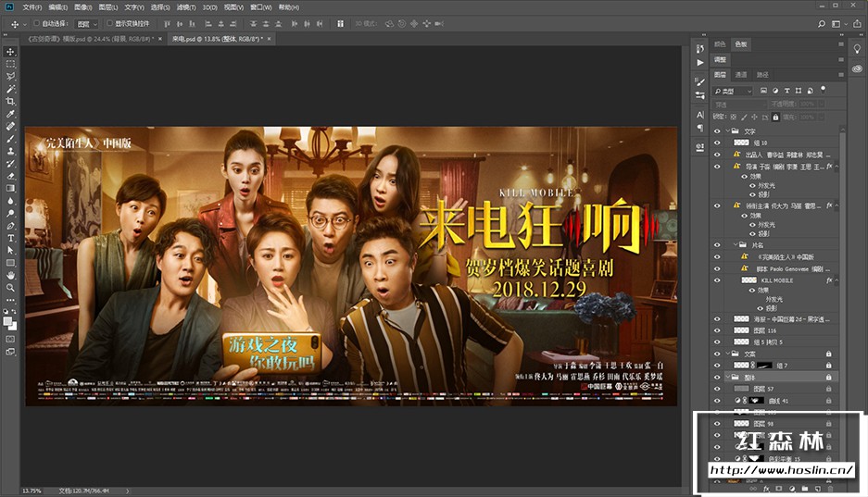
Task: Switch to the 路径 paths tab
Action: pyautogui.click(x=762, y=75)
